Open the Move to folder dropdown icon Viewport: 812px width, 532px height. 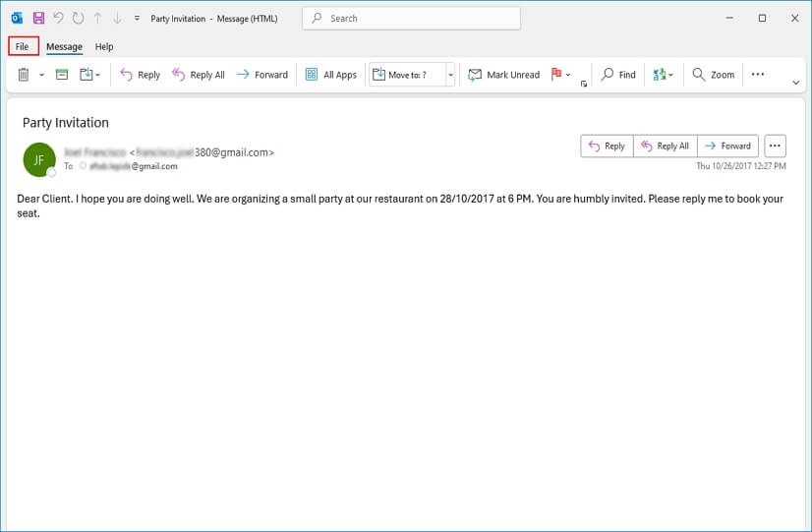[89, 75]
